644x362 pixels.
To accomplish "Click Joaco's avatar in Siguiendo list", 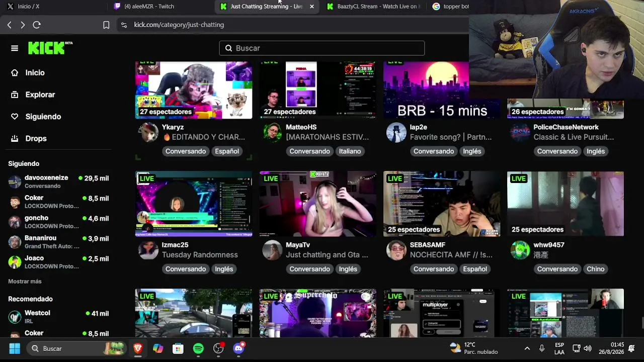I will tap(15, 262).
